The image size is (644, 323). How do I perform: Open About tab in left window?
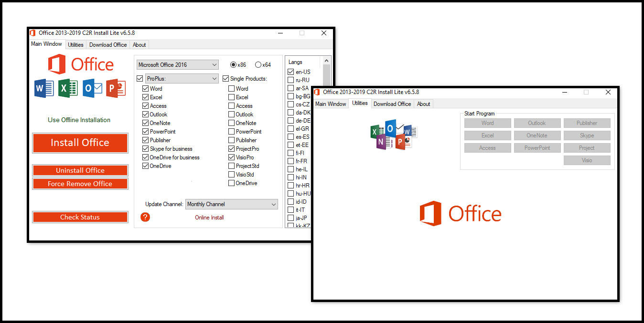pos(140,45)
